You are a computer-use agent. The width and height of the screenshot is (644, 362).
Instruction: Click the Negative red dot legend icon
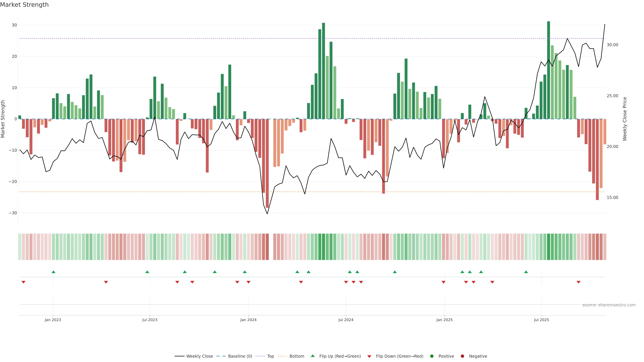[462, 356]
